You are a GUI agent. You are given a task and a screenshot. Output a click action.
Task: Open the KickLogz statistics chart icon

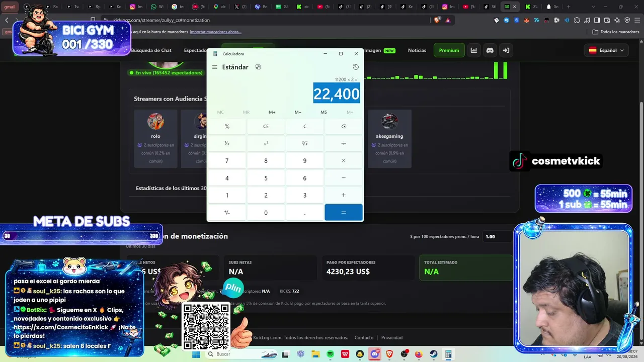point(474,50)
